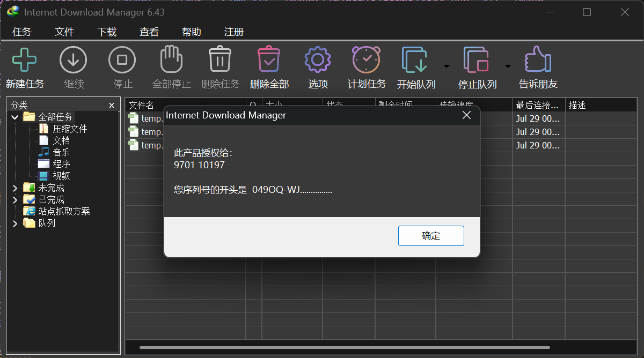Expand the 未完成 tree node
644x358 pixels.
14,188
